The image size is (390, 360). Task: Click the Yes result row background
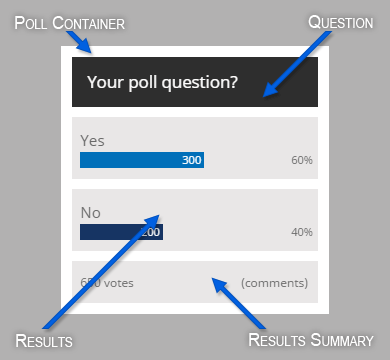[195, 148]
